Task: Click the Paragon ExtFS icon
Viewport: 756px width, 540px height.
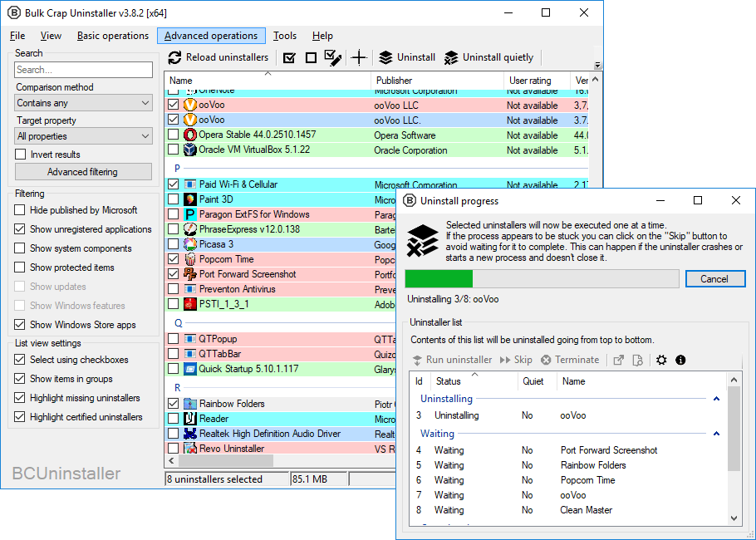Action: (x=190, y=214)
